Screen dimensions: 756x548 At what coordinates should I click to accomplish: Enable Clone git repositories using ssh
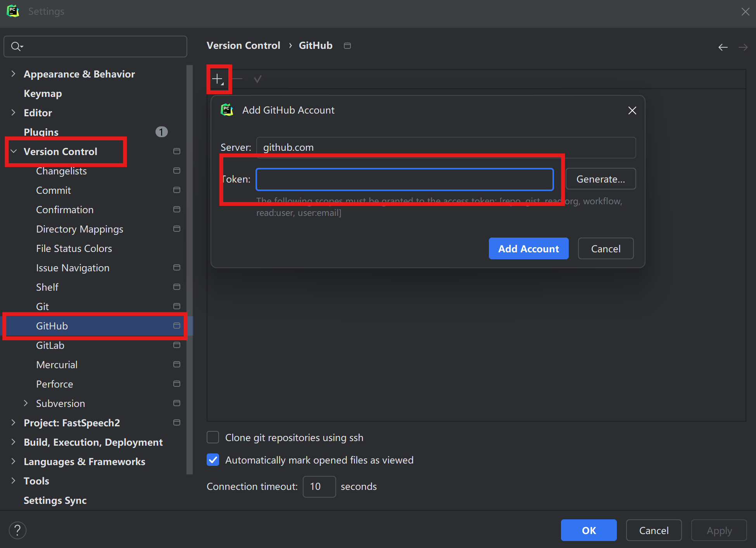213,438
